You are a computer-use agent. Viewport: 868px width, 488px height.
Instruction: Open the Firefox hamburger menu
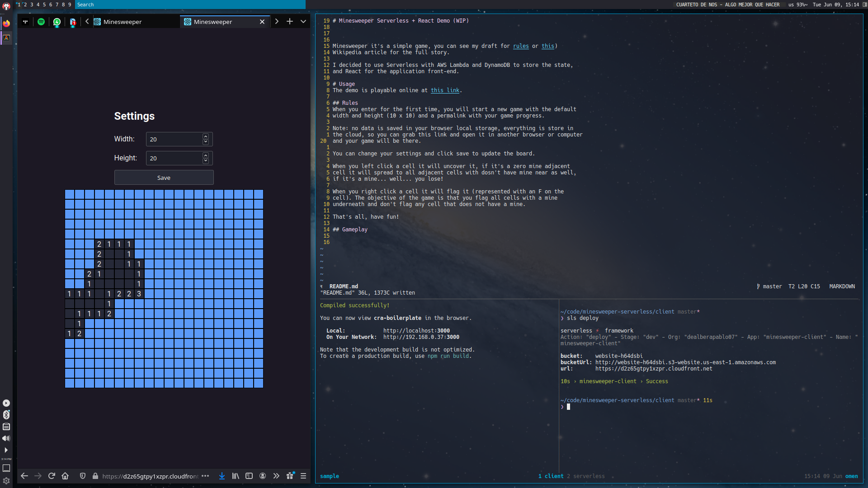tap(303, 476)
